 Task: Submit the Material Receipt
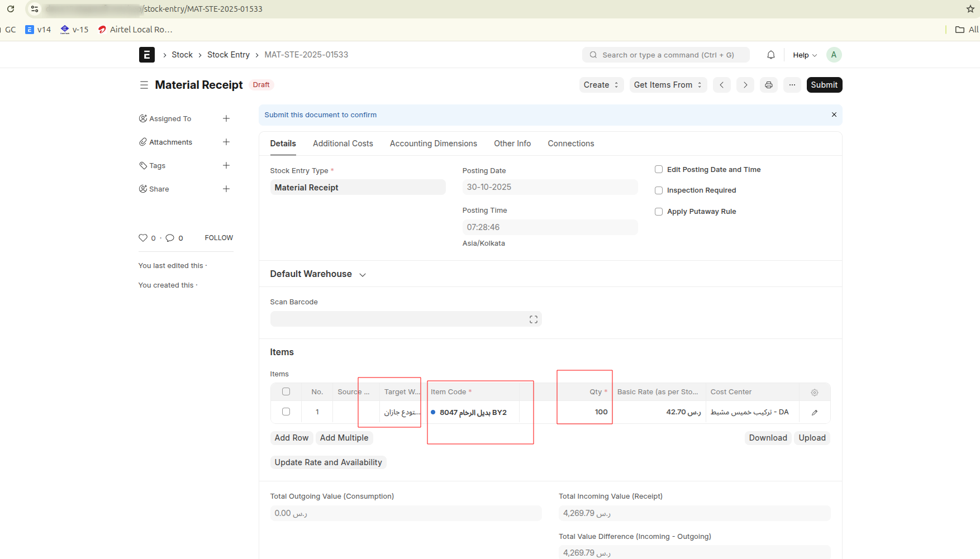click(824, 84)
